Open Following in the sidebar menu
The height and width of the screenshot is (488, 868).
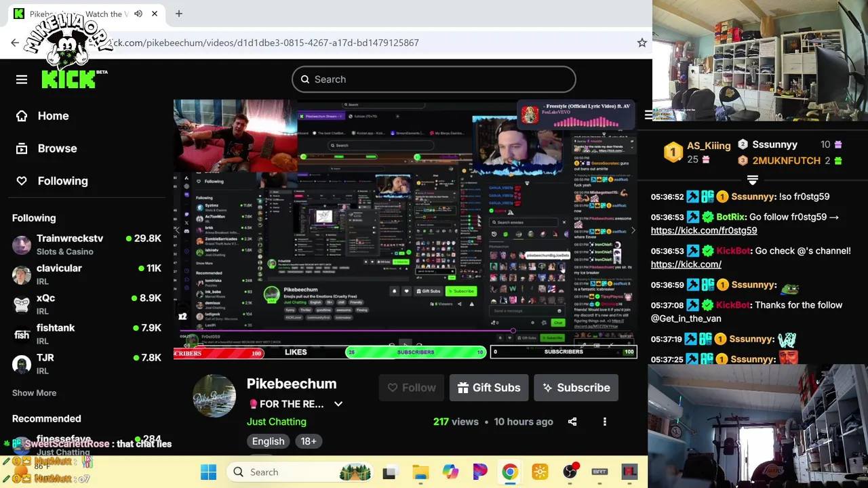(52, 181)
